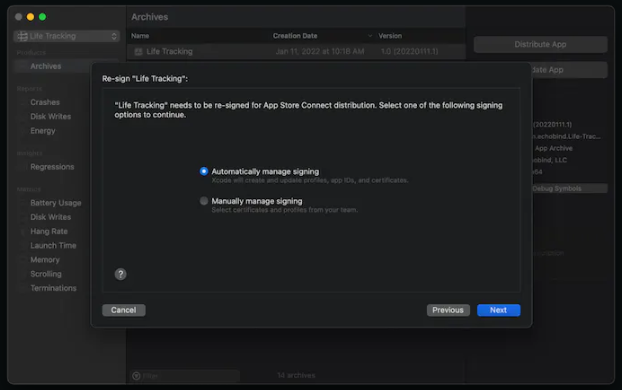
Task: Click the Life Tracking archive icon
Action: [x=138, y=52]
